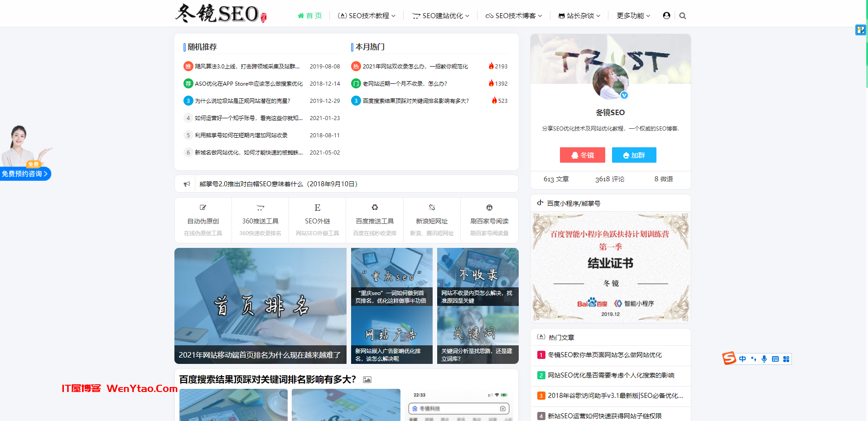This screenshot has width=868, height=421.
Task: Open the Sogou input method logo
Action: click(729, 358)
